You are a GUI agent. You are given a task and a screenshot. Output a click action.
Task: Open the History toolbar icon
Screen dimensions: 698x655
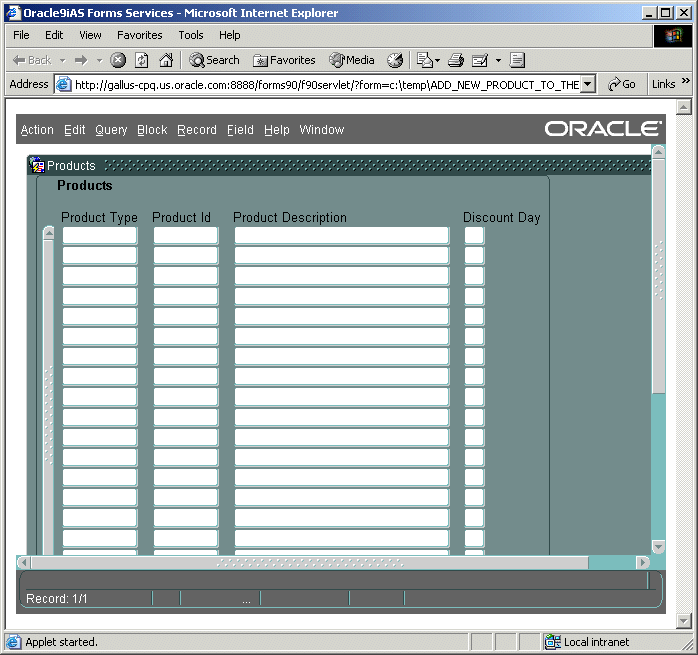pyautogui.click(x=395, y=60)
